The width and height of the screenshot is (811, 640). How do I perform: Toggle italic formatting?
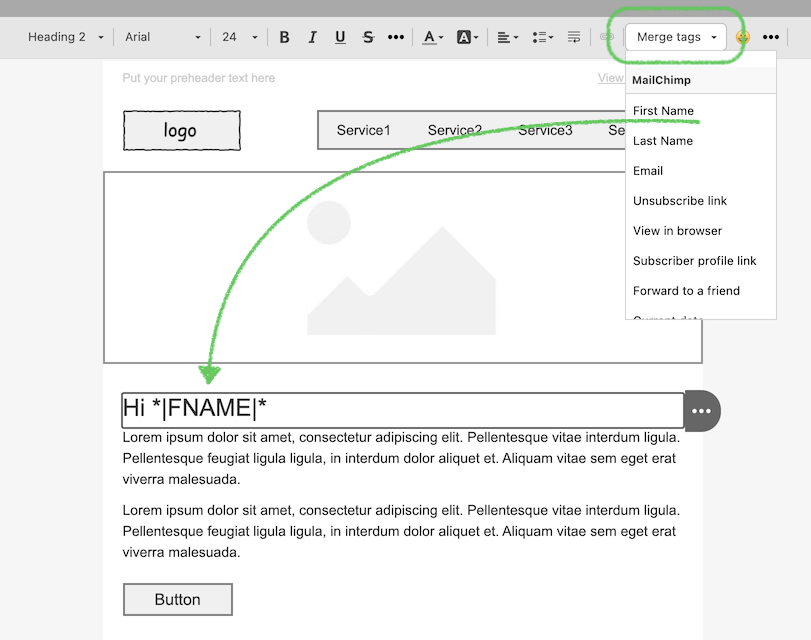coord(312,37)
